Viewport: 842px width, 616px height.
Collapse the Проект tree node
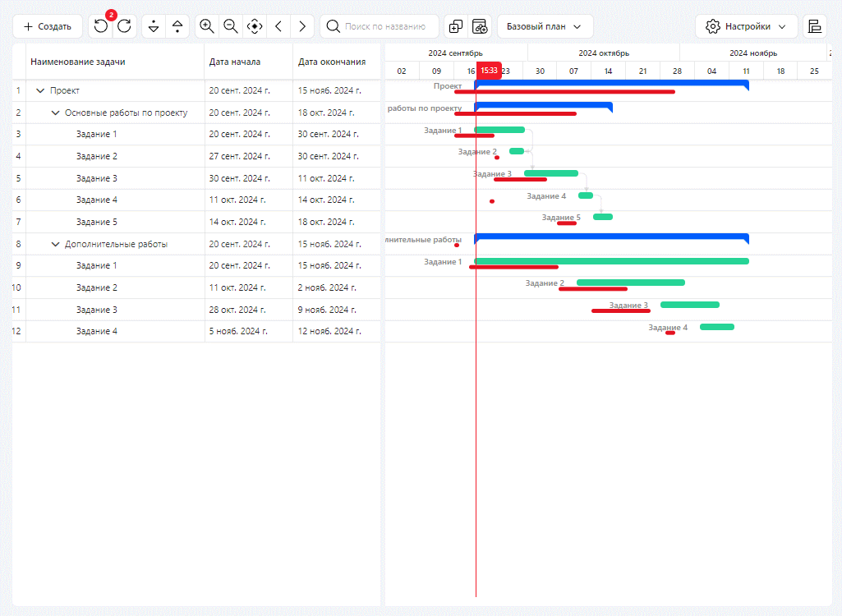[40, 91]
